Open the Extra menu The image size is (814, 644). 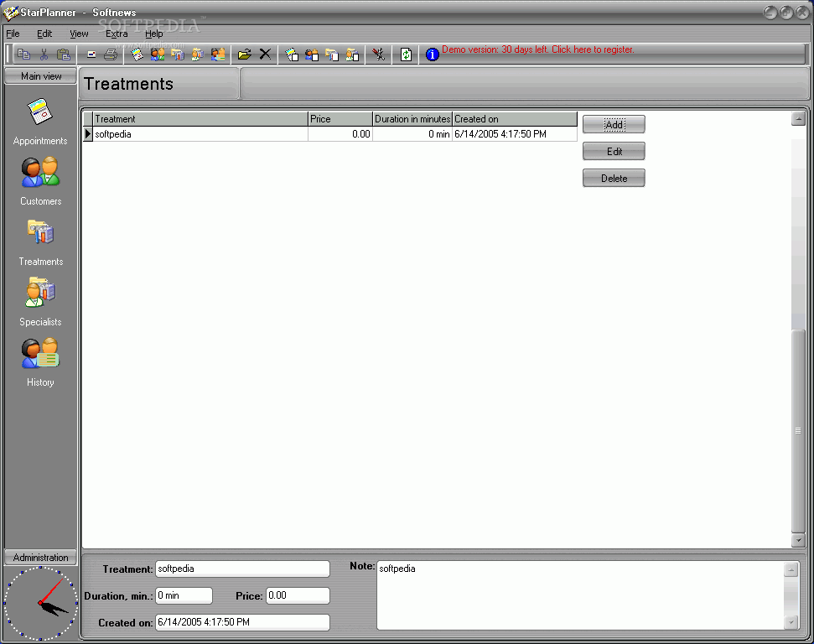tap(117, 34)
